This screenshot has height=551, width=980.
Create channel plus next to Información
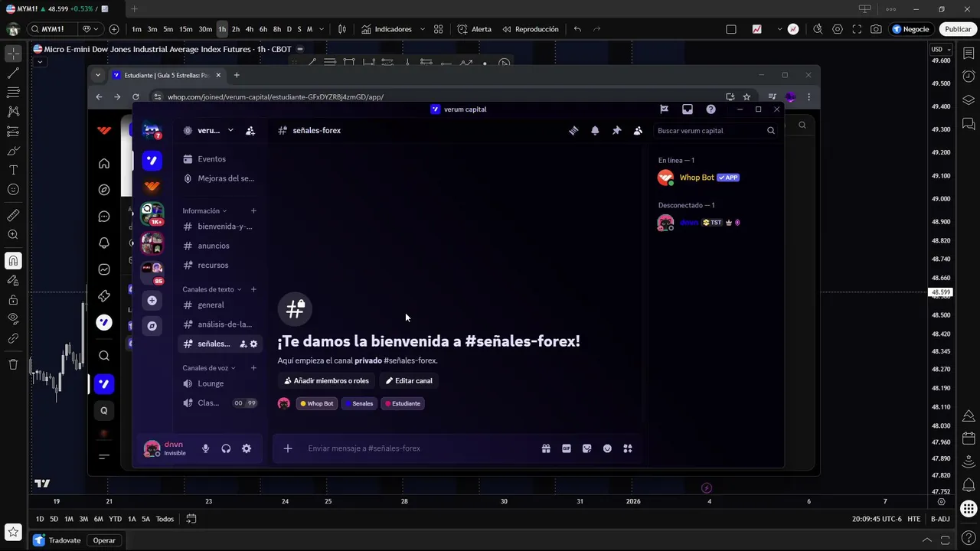[x=253, y=211]
